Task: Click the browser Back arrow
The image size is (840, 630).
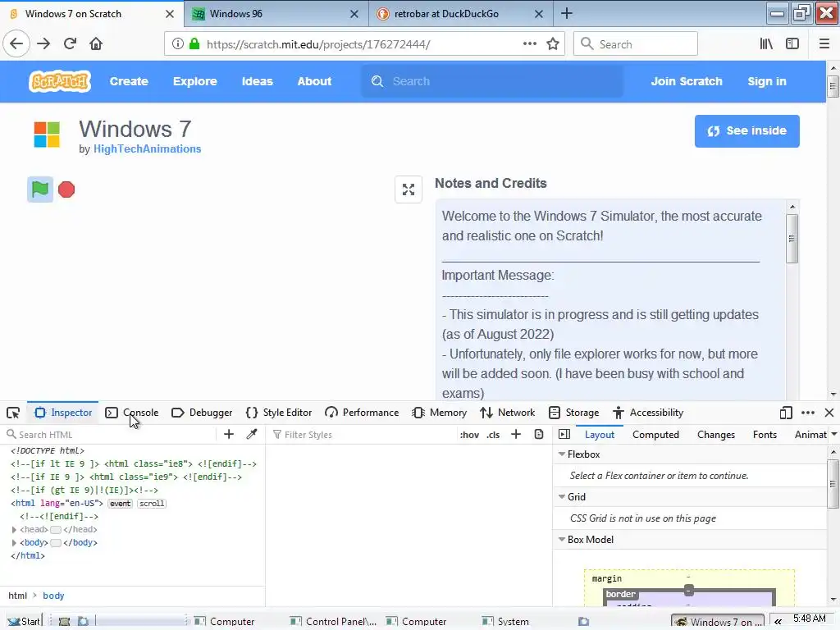Action: pos(16,44)
